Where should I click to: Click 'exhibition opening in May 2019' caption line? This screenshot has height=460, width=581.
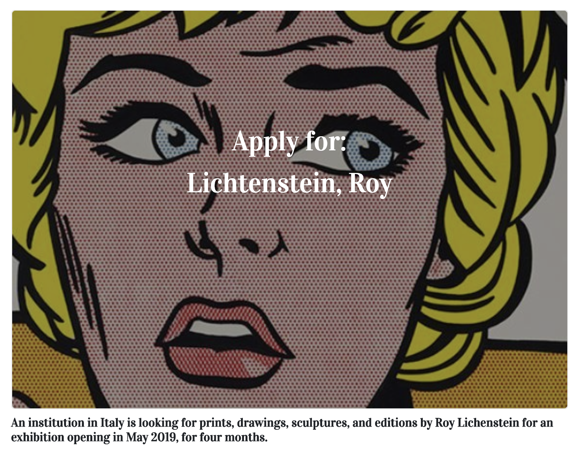pyautogui.click(x=139, y=437)
